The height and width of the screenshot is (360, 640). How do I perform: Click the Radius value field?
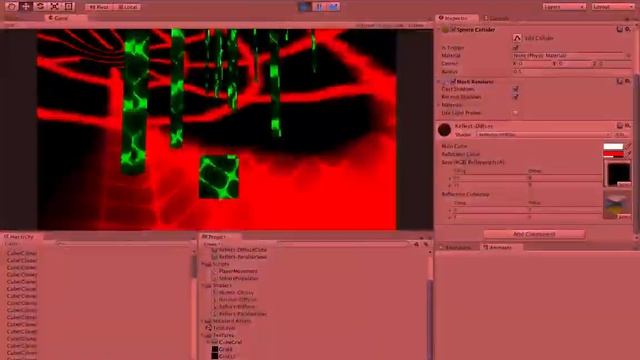tap(571, 71)
